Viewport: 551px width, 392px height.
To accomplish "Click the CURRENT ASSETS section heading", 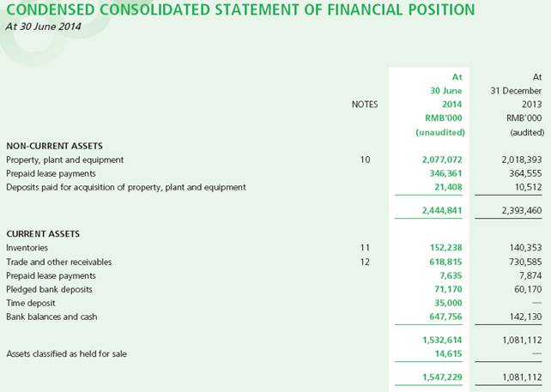I will (x=42, y=233).
